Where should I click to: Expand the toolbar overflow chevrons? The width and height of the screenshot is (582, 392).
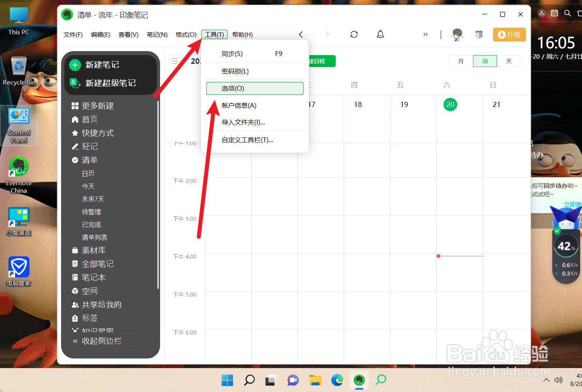pyautogui.click(x=426, y=34)
